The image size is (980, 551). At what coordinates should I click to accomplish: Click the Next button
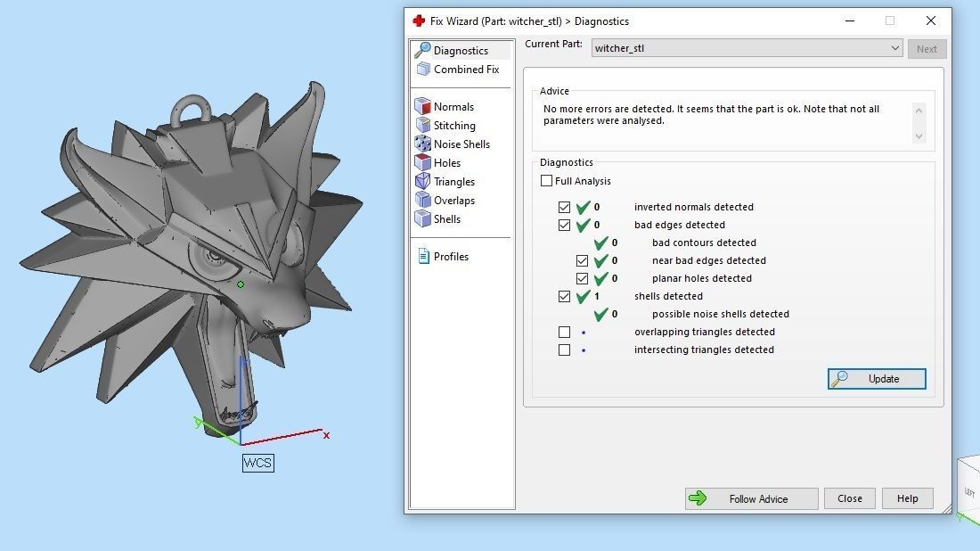(x=927, y=49)
